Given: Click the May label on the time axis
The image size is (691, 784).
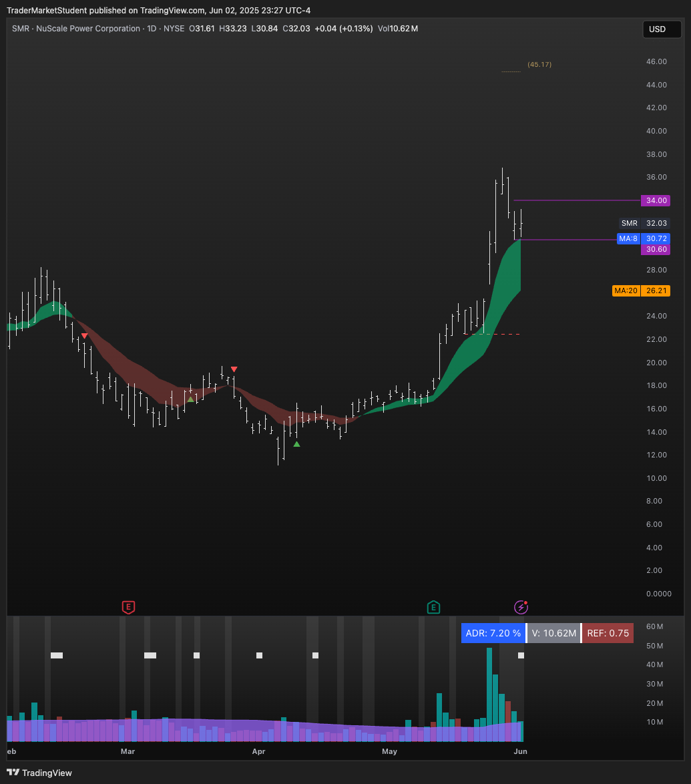Looking at the screenshot, I should pyautogui.click(x=389, y=751).
